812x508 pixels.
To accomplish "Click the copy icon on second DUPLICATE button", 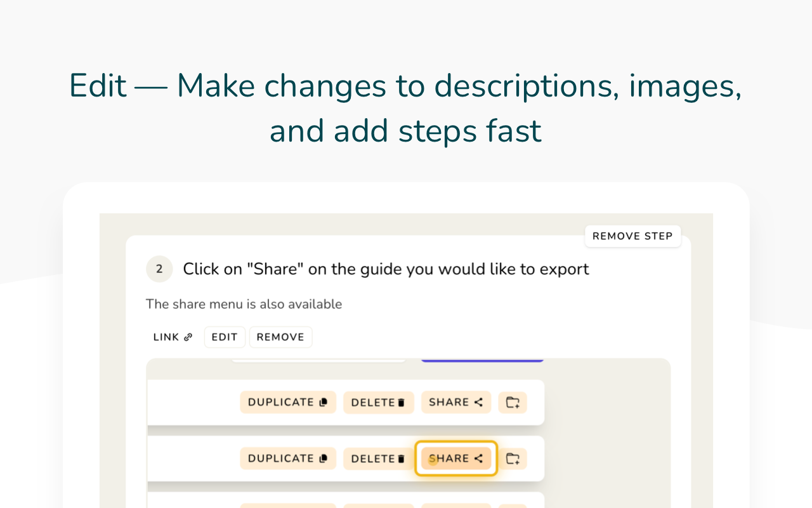I will tap(323, 458).
